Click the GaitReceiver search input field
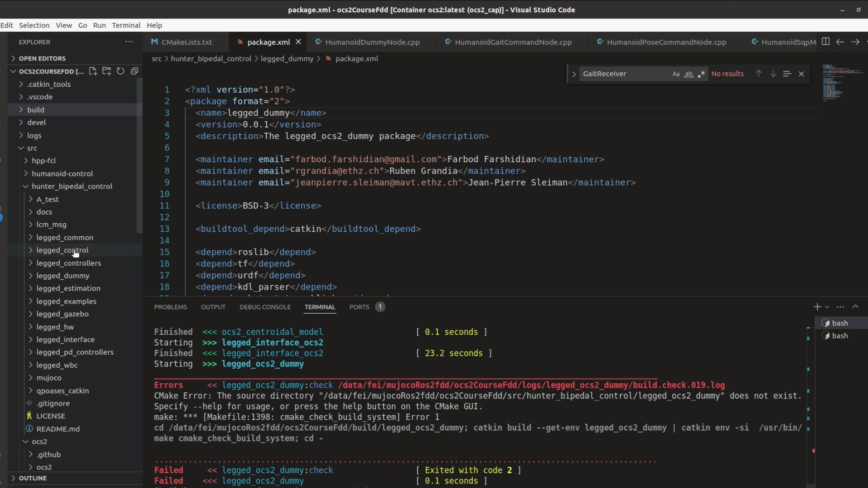The width and height of the screenshot is (868, 488). [624, 74]
